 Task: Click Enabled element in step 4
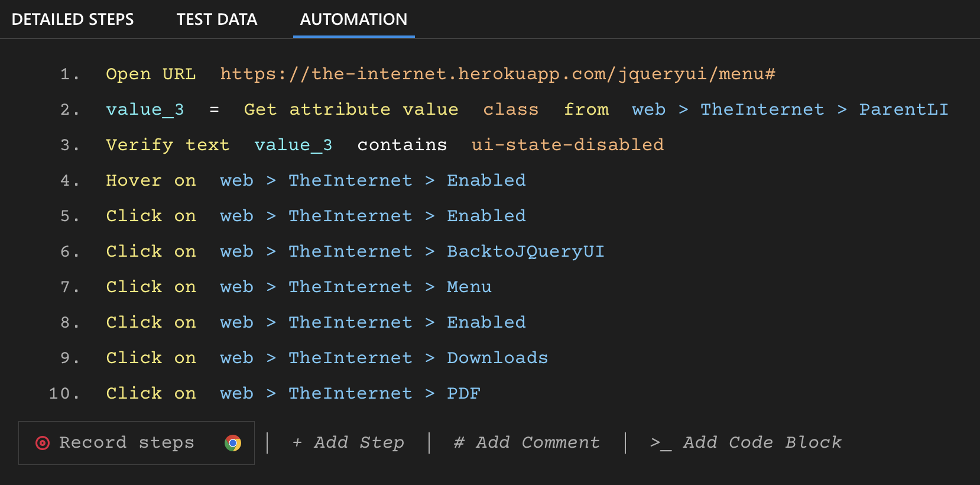(486, 180)
